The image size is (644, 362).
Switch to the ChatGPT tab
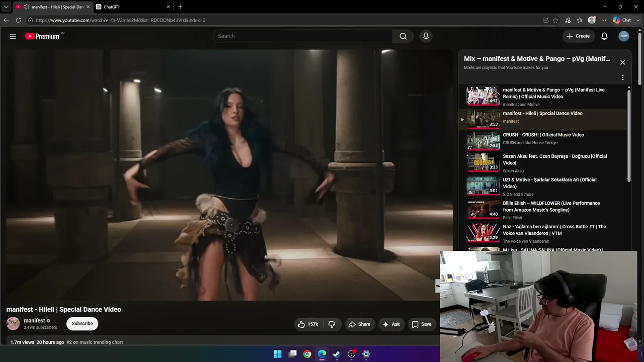pos(133,7)
